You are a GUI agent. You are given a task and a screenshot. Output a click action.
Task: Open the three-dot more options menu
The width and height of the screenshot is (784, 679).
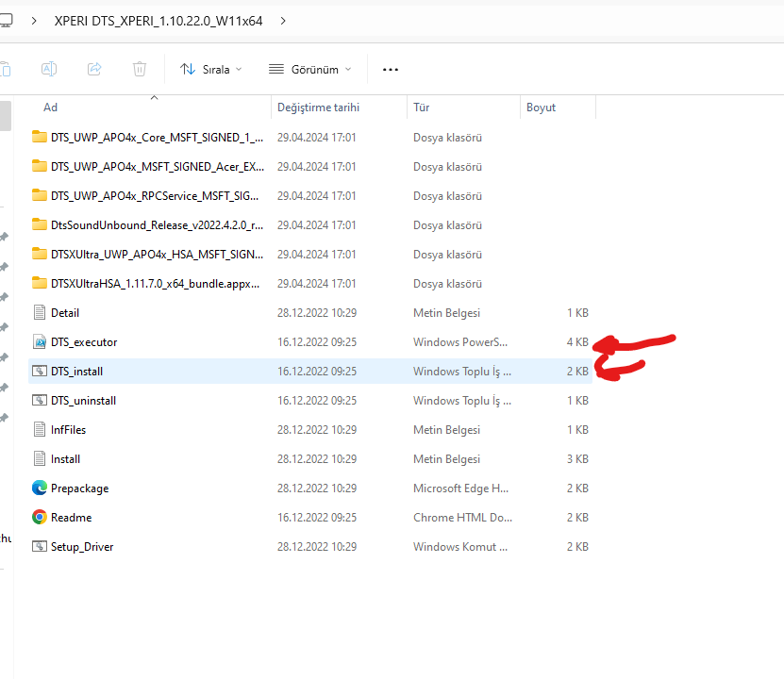tap(391, 70)
